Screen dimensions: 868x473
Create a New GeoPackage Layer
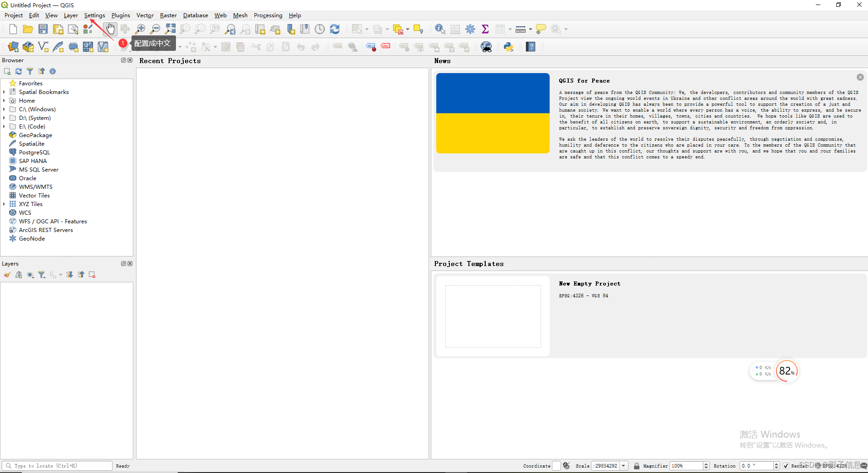28,47
